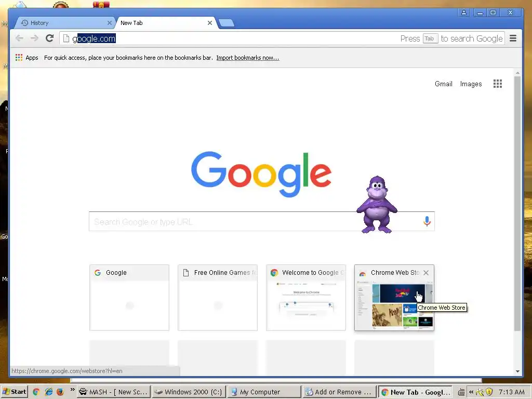Remove the Chrome Web Store tile
532x399 pixels.
click(426, 273)
